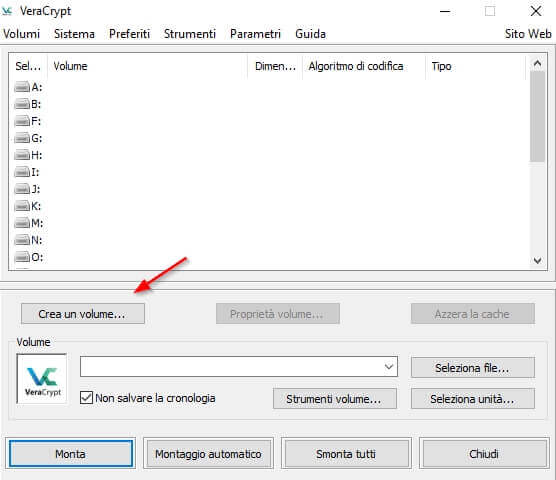The image size is (556, 480).
Task: Click the drive list scrollbar thumb
Action: point(537,117)
